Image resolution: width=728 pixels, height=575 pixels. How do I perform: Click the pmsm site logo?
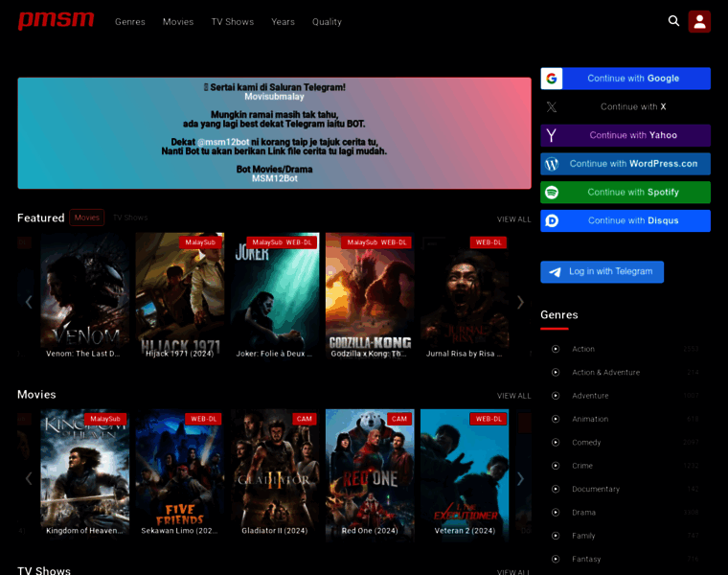57,20
